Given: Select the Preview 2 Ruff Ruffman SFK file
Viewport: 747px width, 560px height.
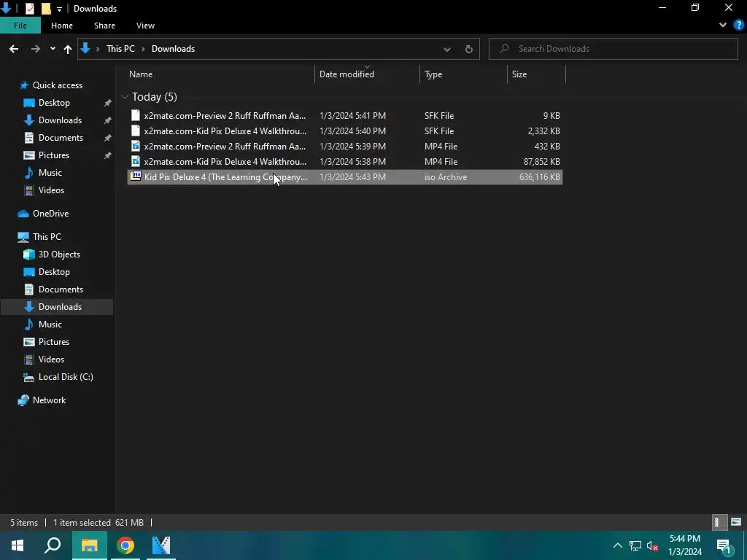Looking at the screenshot, I should coord(345,116).
